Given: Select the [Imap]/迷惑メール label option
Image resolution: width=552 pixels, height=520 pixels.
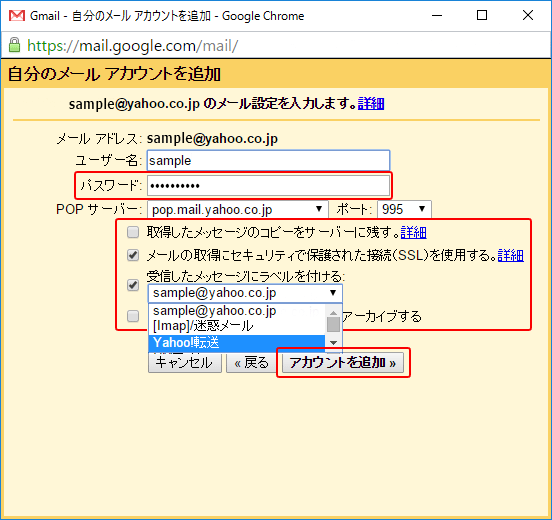Looking at the screenshot, I should [238, 326].
